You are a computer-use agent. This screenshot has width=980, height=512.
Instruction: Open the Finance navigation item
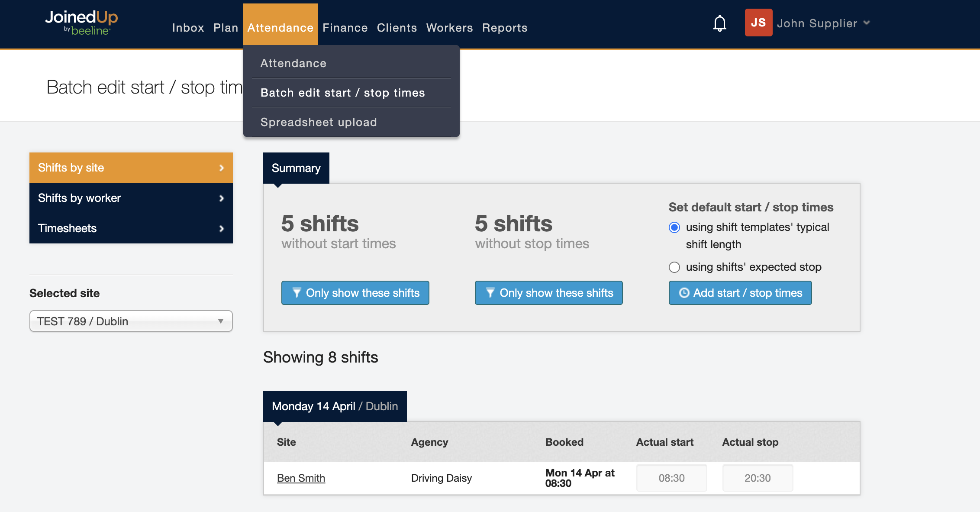tap(345, 28)
